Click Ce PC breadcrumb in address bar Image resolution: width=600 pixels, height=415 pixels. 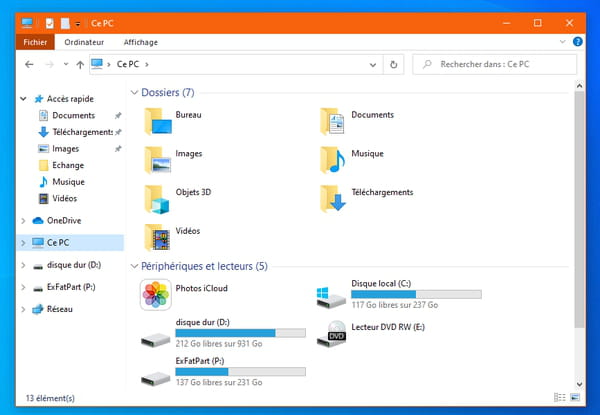tap(128, 64)
